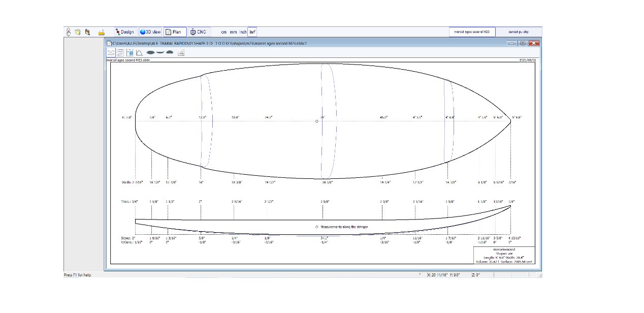
Task: Click the Length and Width line in info box
Action: (504, 258)
